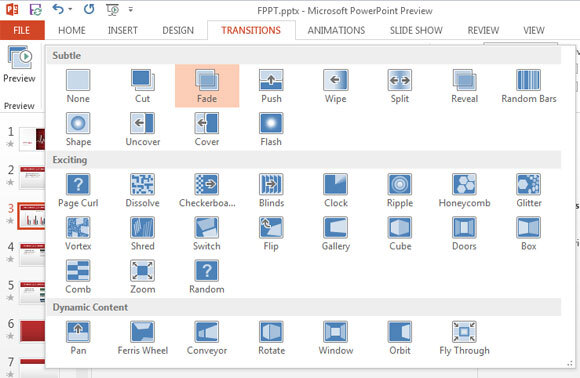This screenshot has width=580, height=378.
Task: Choose the Reveal transition
Action: click(464, 86)
